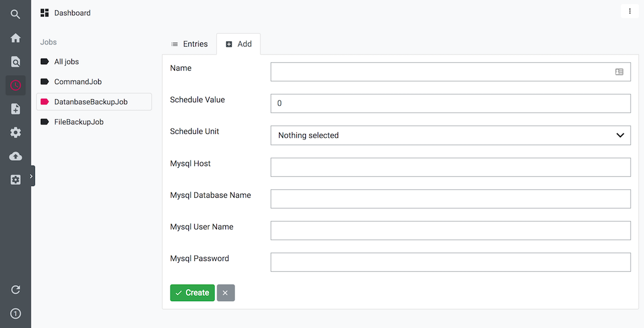
Task: Select All jobs in the list
Action: [67, 62]
